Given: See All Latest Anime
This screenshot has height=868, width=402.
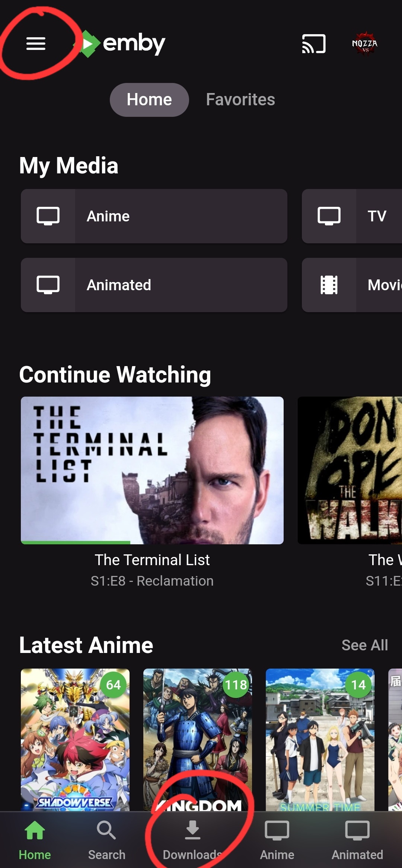Looking at the screenshot, I should click(x=364, y=645).
